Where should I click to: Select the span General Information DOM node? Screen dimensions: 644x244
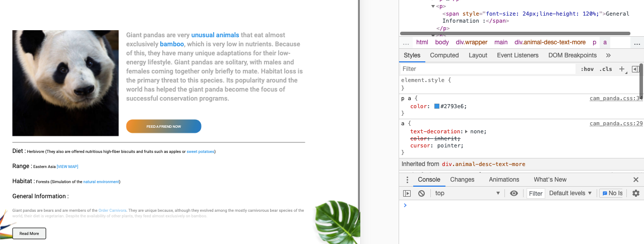[536, 17]
